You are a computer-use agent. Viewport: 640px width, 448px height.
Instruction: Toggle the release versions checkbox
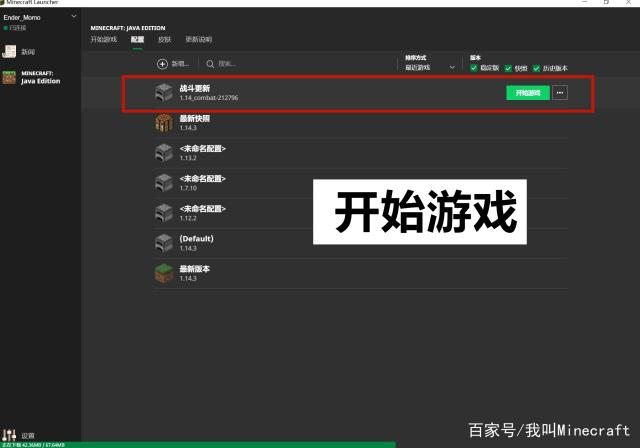tap(474, 68)
